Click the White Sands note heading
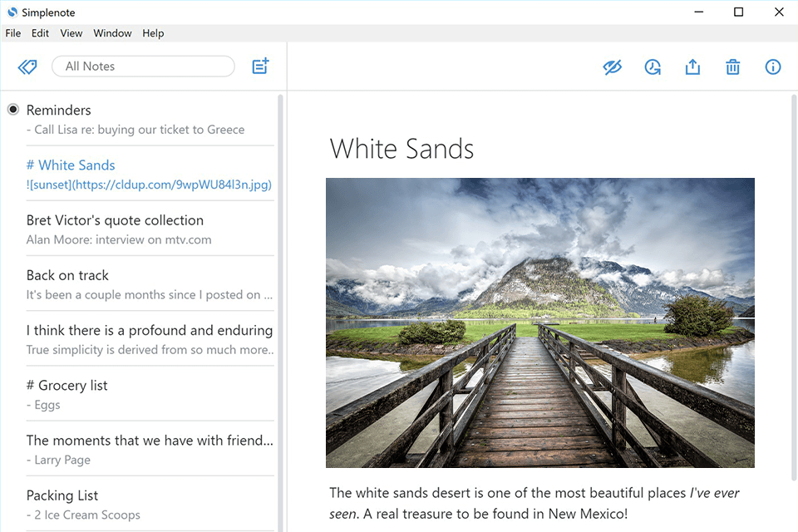Screen dimensions: 798x532 pyautogui.click(x=401, y=149)
